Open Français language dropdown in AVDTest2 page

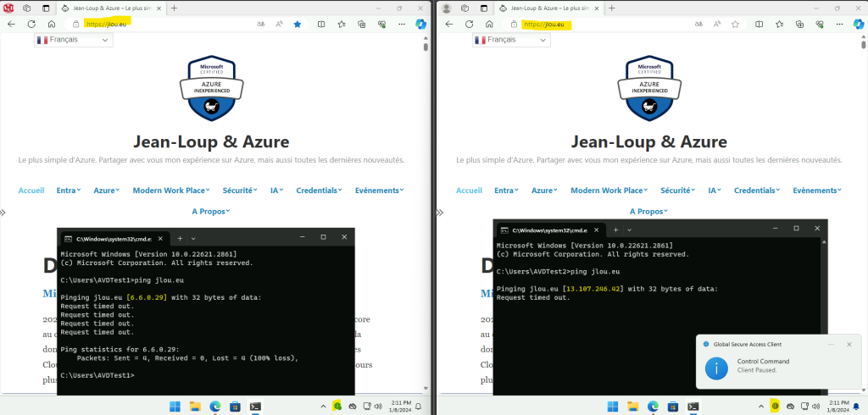511,40
